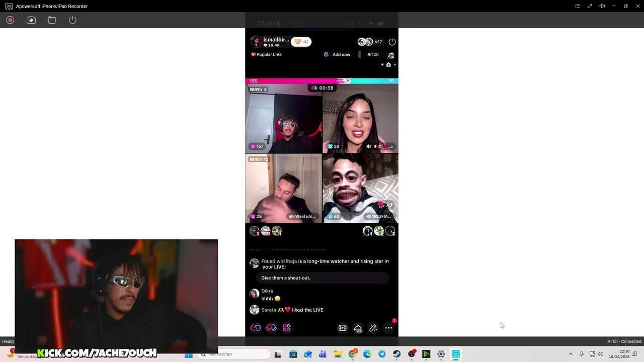
Task: Open right team top gifter ranked 3
Action: point(390,231)
